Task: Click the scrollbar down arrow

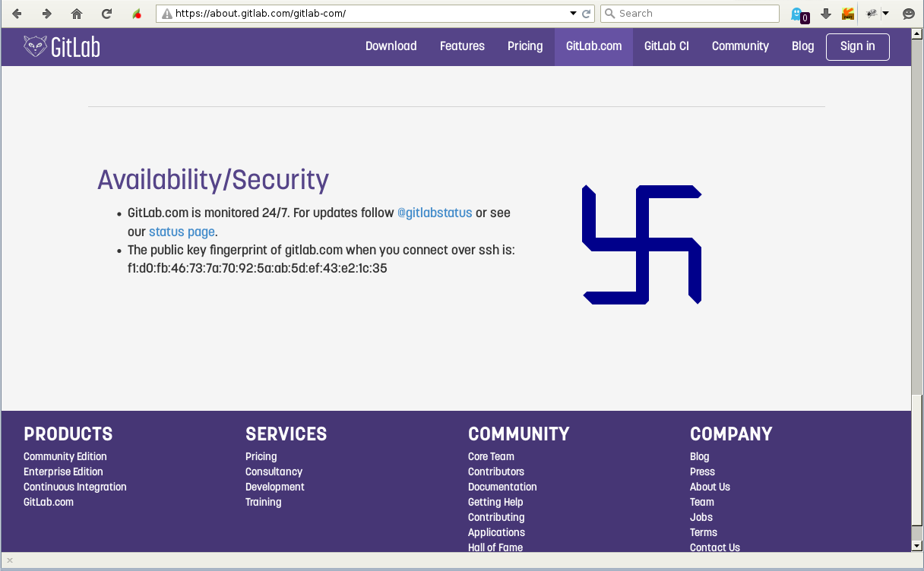Action: point(917,545)
